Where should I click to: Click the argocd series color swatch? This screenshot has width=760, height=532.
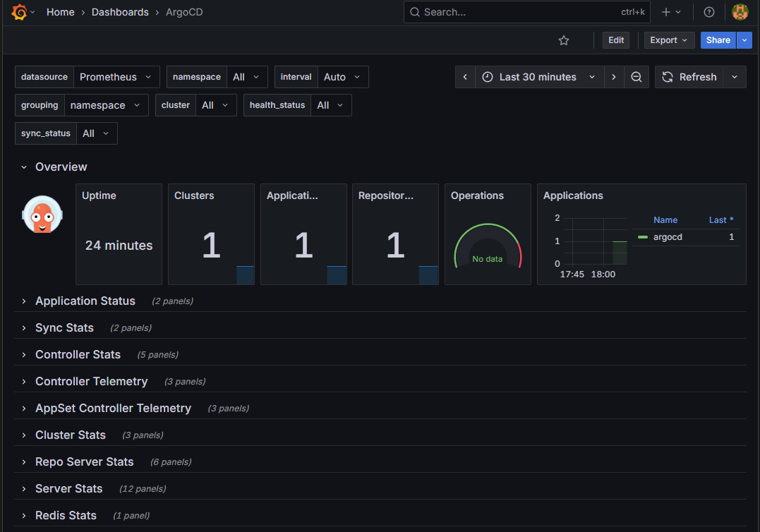click(x=643, y=237)
